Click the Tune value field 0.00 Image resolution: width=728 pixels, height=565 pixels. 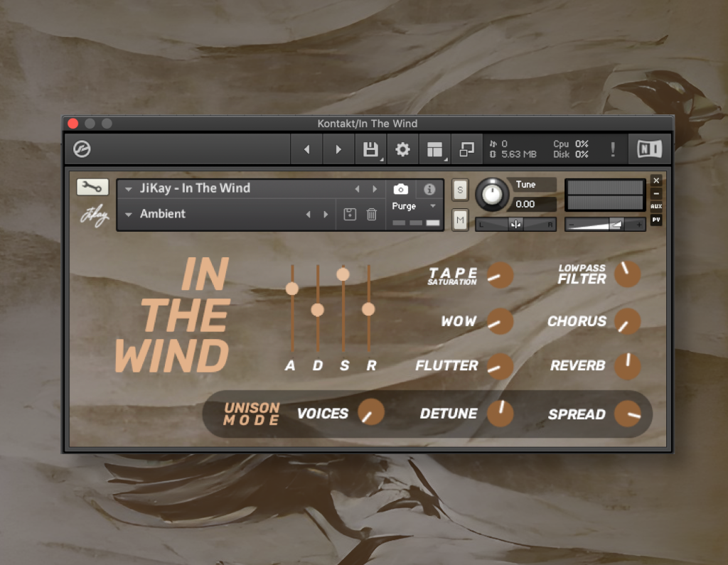534,204
